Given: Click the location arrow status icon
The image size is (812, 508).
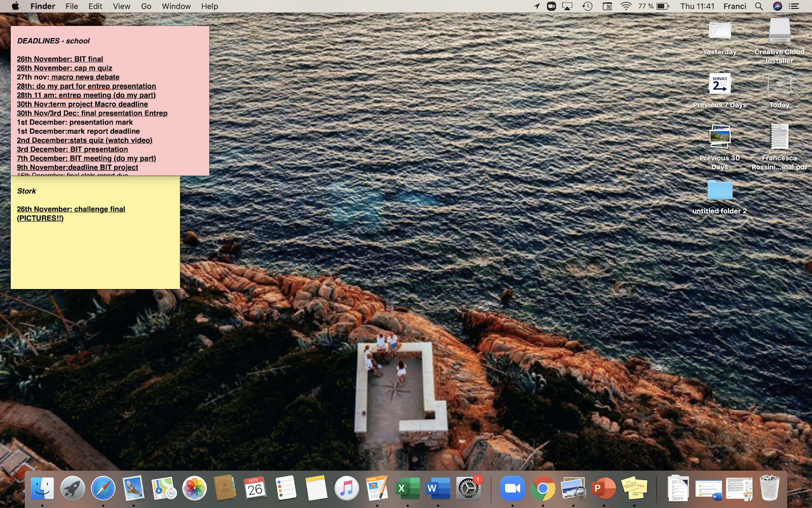Looking at the screenshot, I should (537, 6).
